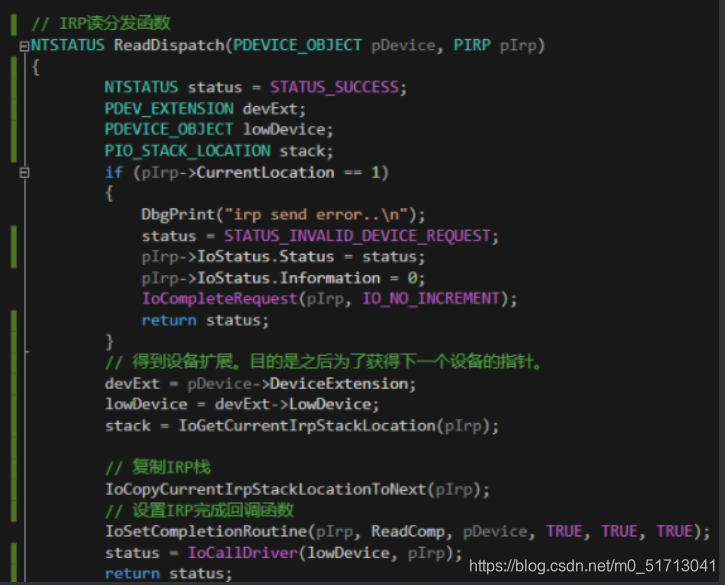Screen dimensions: 725x585
Task: Click IoSetCompletionRoutine function name
Action: click(x=206, y=531)
